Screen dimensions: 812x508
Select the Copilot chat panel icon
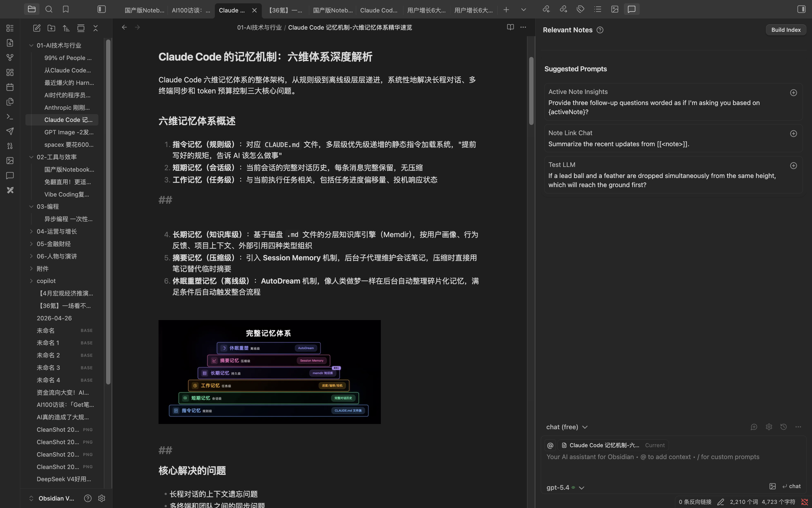[632, 9]
